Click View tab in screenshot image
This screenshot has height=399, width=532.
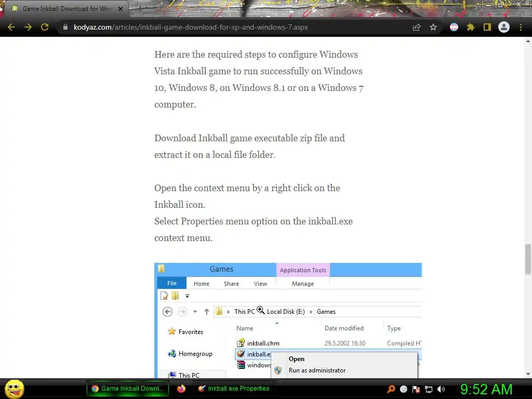[x=261, y=284]
